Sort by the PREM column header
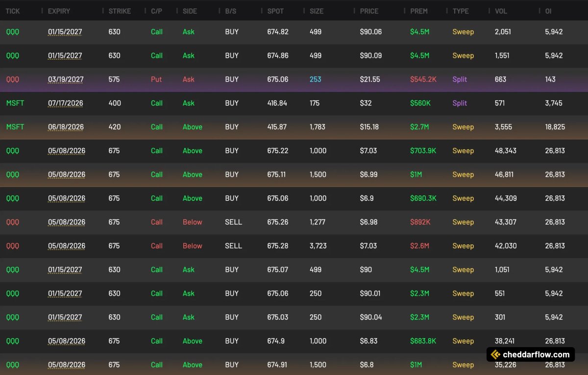 [418, 11]
